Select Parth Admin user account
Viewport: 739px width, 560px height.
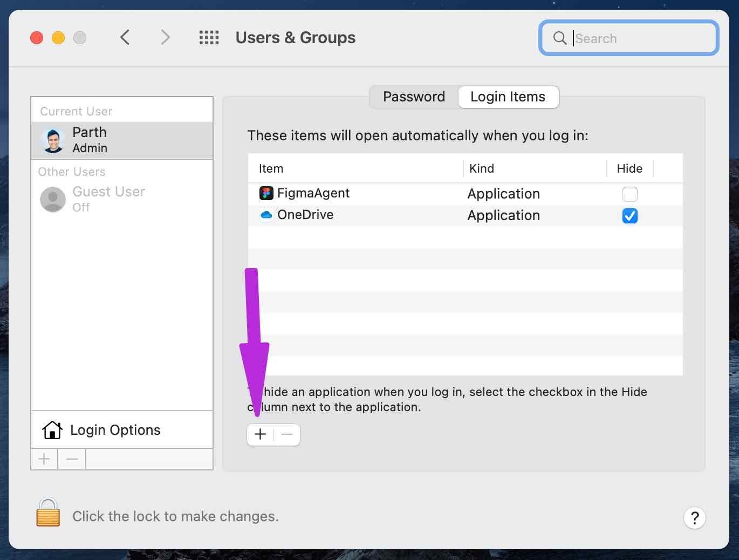(122, 140)
